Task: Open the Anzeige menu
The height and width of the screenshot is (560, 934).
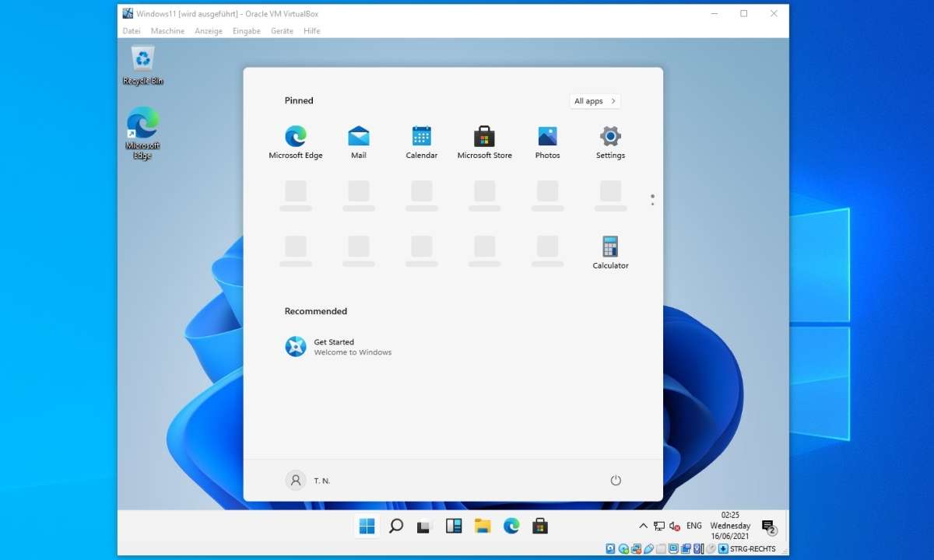Action: point(209,31)
